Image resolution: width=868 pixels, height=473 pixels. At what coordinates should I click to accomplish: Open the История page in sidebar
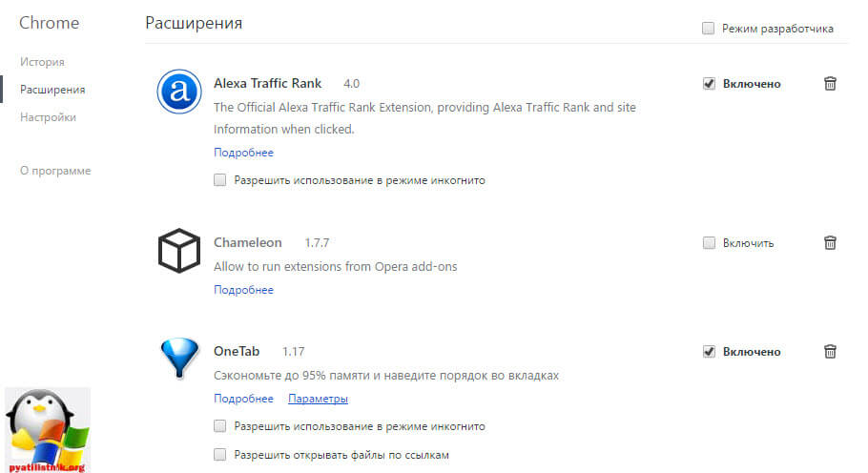click(42, 62)
